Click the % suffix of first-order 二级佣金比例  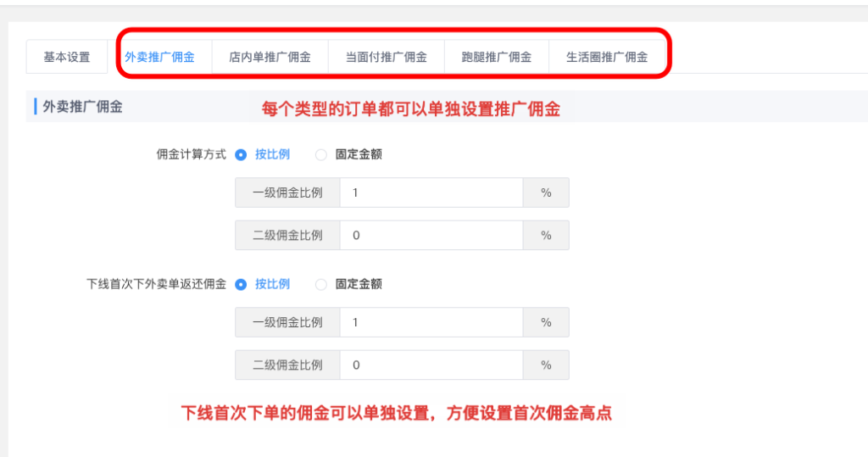tap(546, 365)
